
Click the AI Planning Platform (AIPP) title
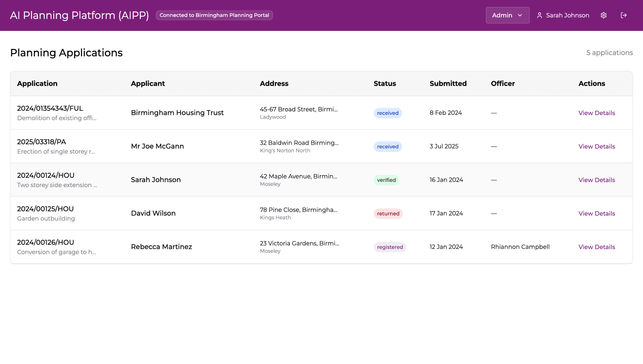tap(80, 15)
